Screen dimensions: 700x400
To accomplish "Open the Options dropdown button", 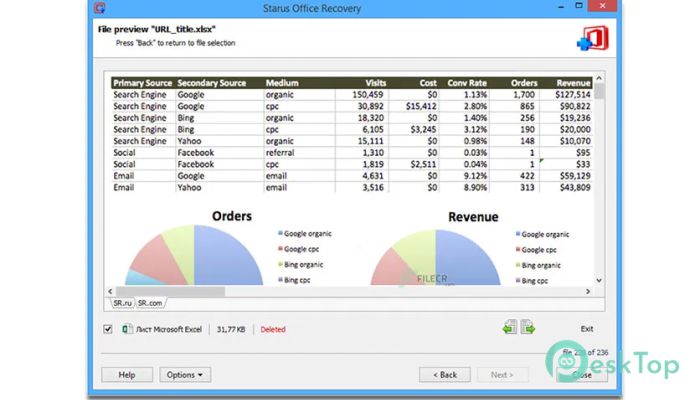I will [x=185, y=375].
